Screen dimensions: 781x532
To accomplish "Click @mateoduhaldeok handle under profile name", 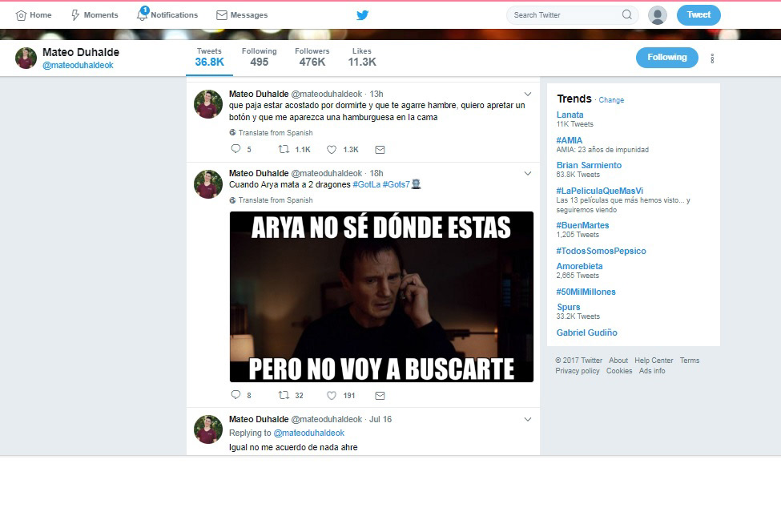I will point(78,65).
